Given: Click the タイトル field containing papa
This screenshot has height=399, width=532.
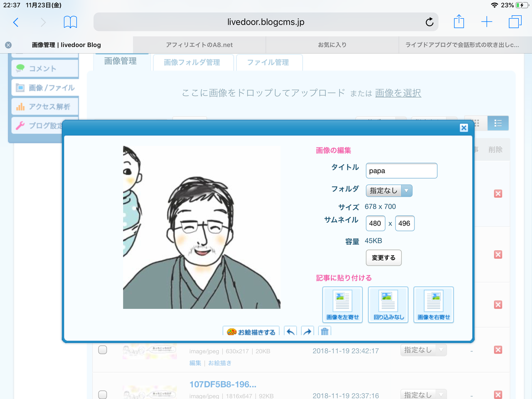Looking at the screenshot, I should tap(401, 171).
